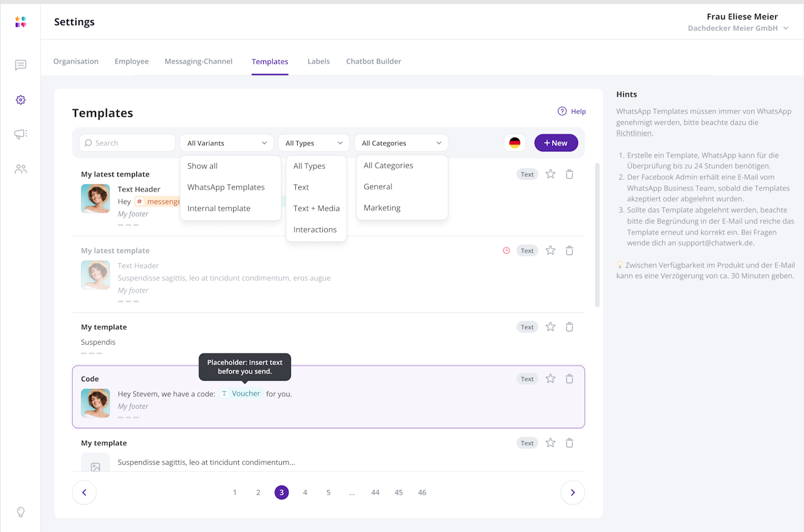Go to page 4
This screenshot has width=804, height=532.
pyautogui.click(x=305, y=492)
